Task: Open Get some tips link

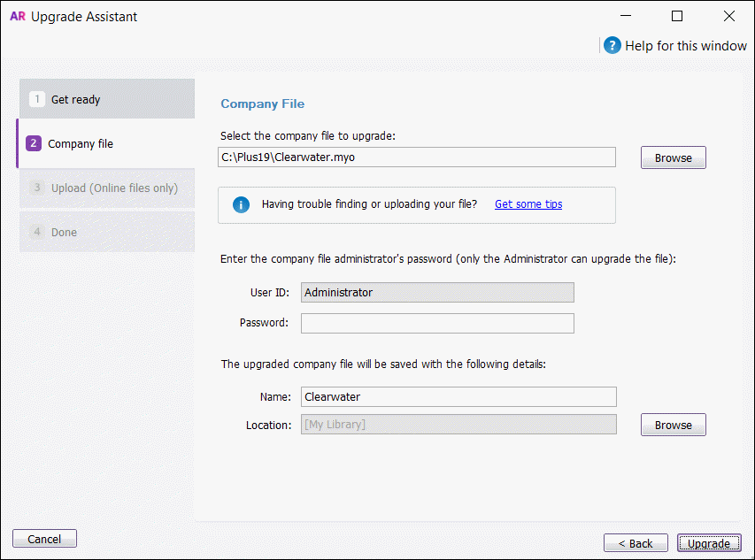Action: (x=528, y=203)
